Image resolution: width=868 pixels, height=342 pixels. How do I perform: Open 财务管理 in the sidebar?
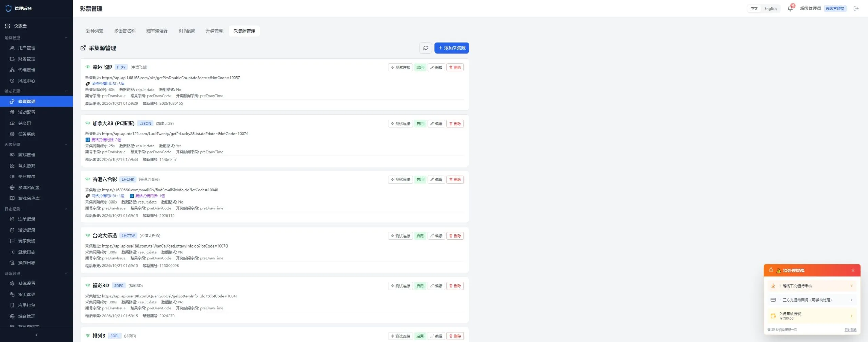pyautogui.click(x=36, y=59)
